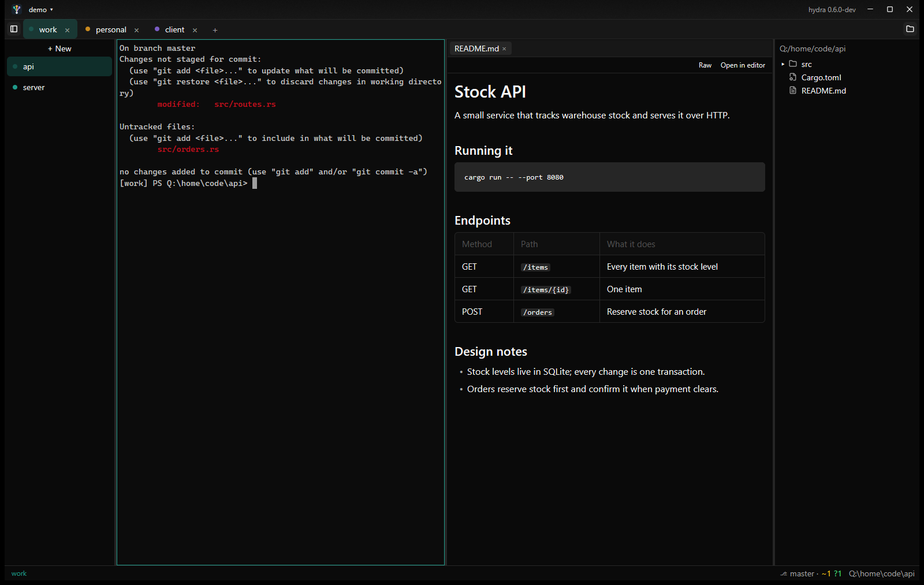Click the src folder icon

coord(793,64)
